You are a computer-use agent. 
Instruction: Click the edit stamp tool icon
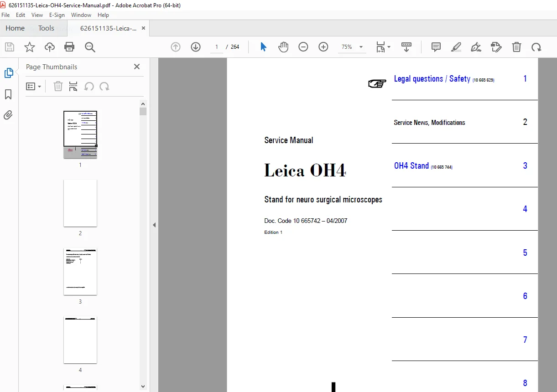coord(496,46)
